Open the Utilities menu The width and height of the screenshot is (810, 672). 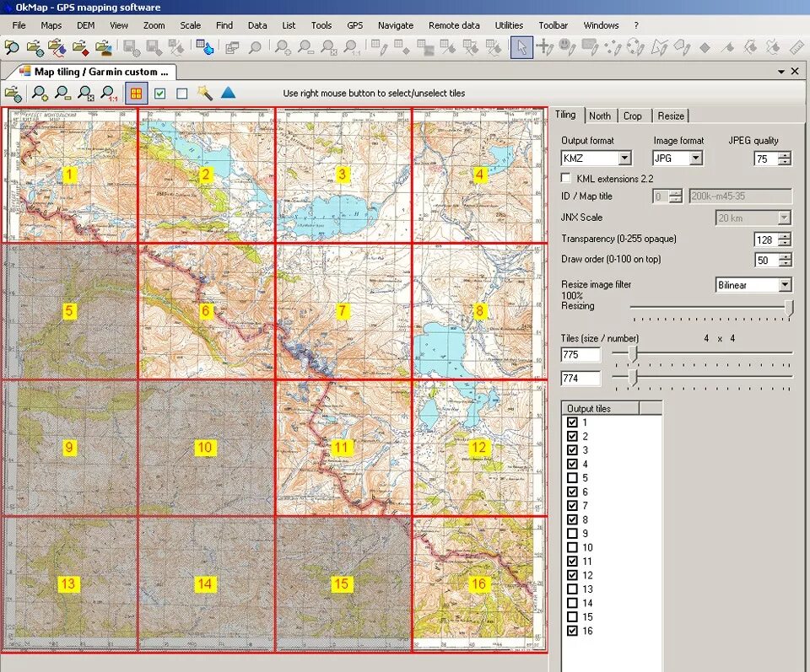point(509,25)
